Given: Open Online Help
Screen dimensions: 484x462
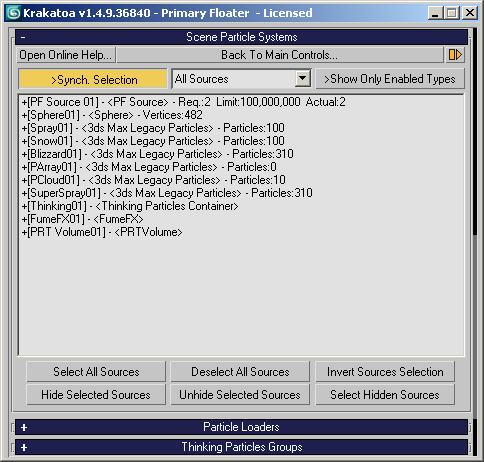Looking at the screenshot, I should [x=66, y=55].
